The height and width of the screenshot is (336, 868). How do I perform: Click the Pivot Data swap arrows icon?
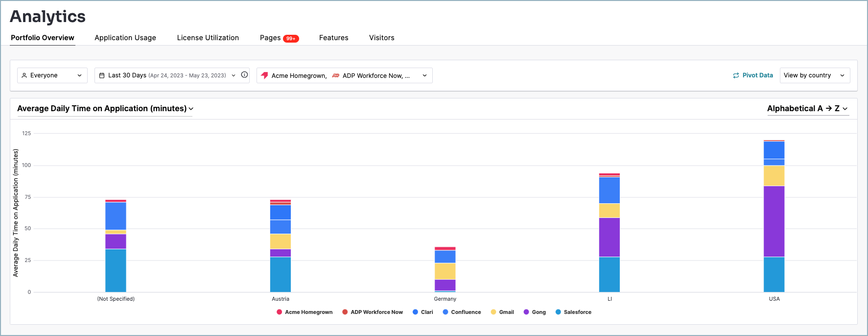pyautogui.click(x=736, y=75)
